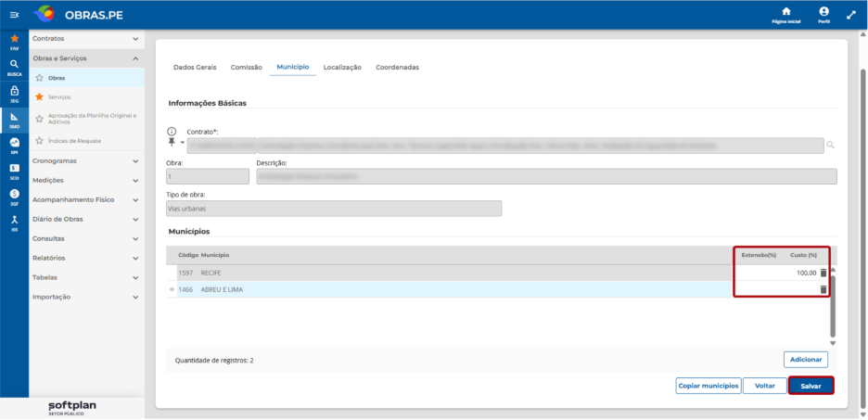Switch to the Localização tab
868x420 pixels.
pos(342,67)
